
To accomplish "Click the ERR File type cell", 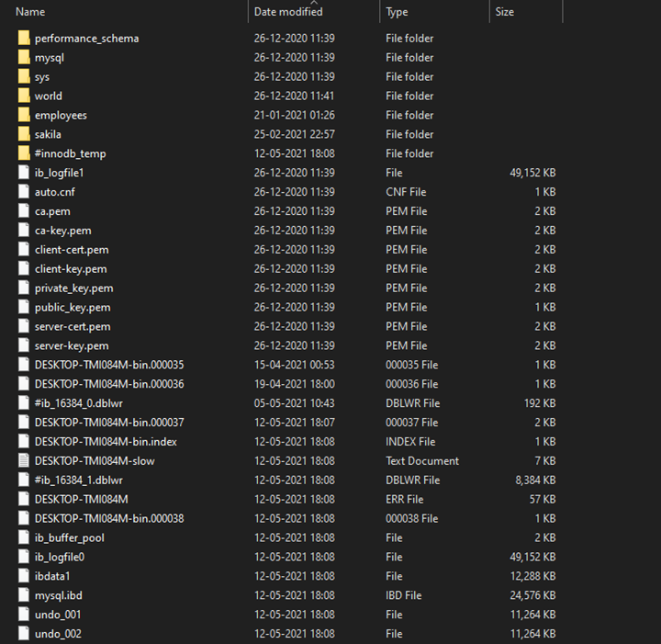I will [404, 499].
